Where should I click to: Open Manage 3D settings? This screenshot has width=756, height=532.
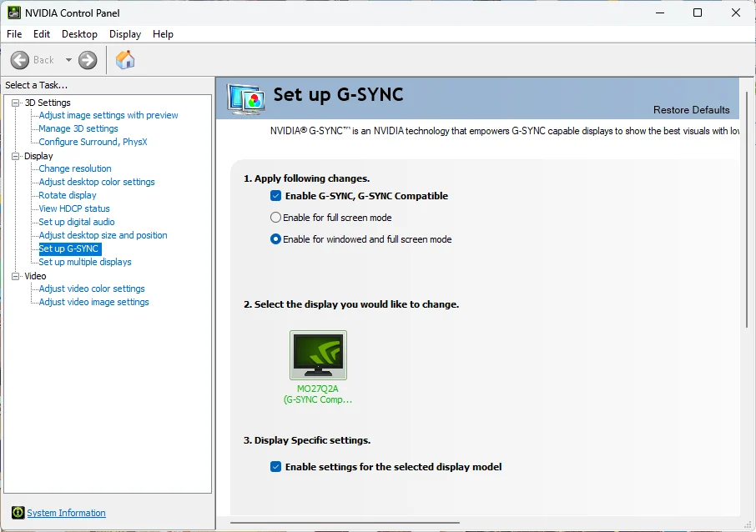pos(78,128)
